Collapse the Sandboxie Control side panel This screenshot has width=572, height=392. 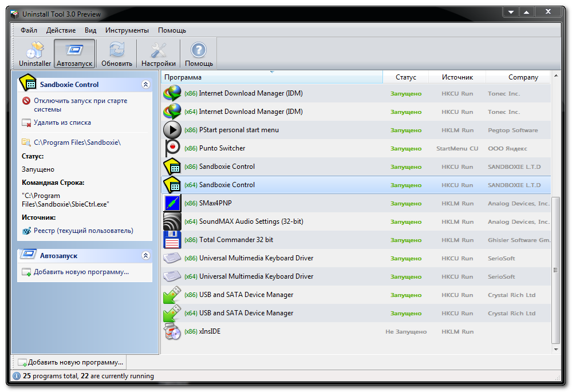[145, 84]
